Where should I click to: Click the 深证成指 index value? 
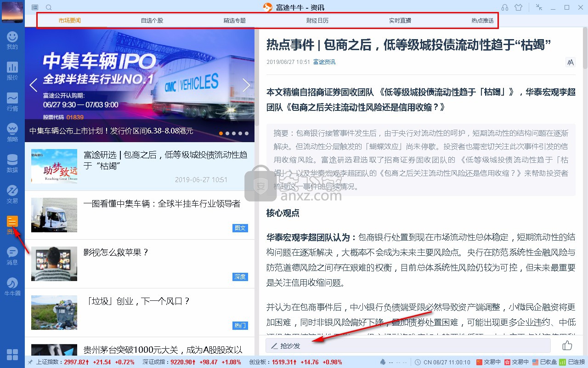coord(182,362)
